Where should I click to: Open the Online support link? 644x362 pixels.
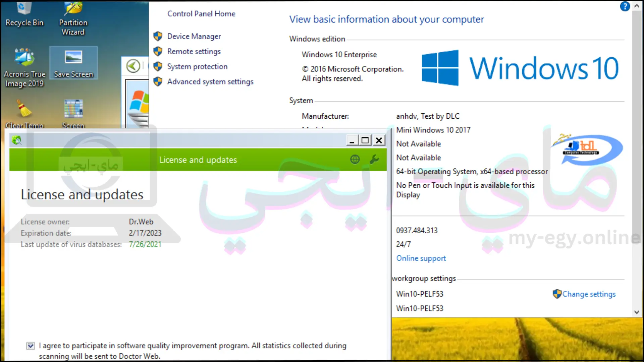click(421, 258)
